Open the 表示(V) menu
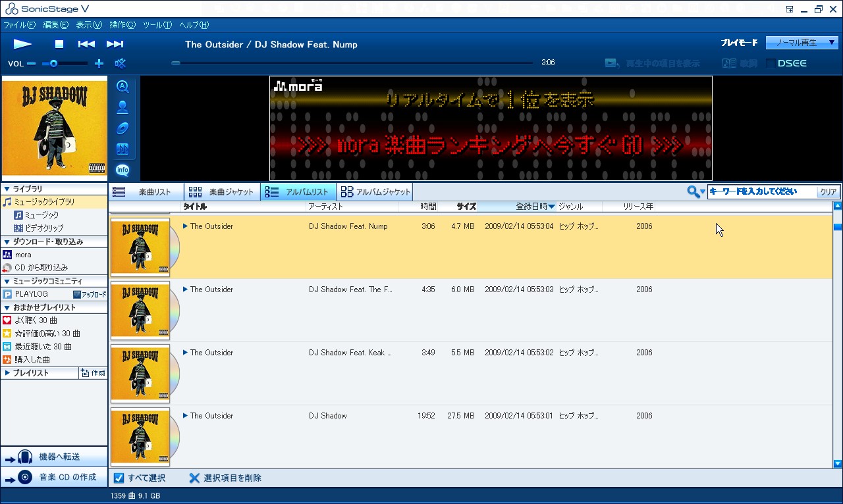The width and height of the screenshot is (843, 504). coord(89,25)
